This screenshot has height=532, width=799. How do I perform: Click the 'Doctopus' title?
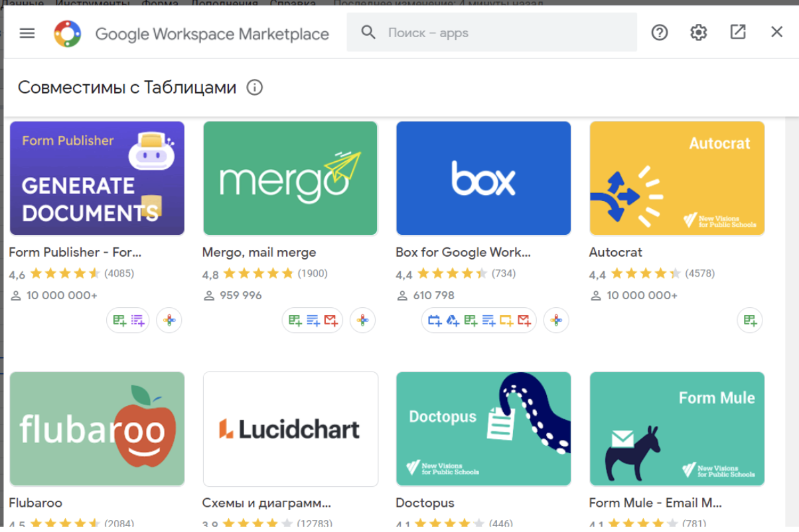(x=425, y=503)
